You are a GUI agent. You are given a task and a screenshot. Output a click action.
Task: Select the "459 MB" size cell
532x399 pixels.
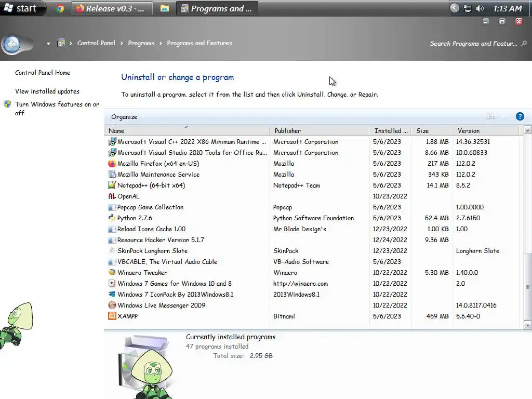coord(437,316)
